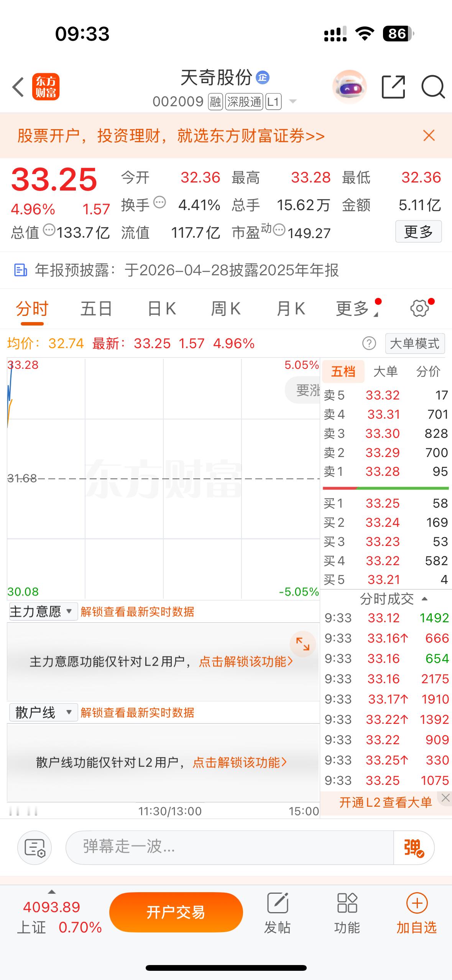Open the 散户线 indicator dropdown
The height and width of the screenshot is (980, 452).
coord(43,712)
